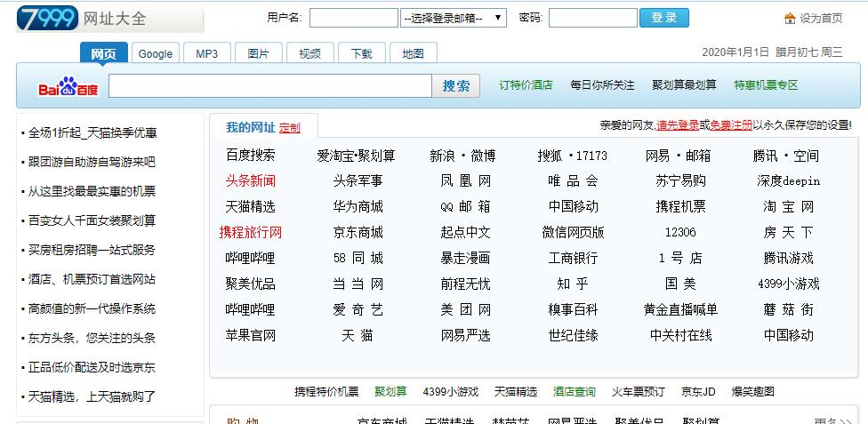Viewport: 868px width, 424px height.
Task: Click the 设为首页 link
Action: (821, 19)
